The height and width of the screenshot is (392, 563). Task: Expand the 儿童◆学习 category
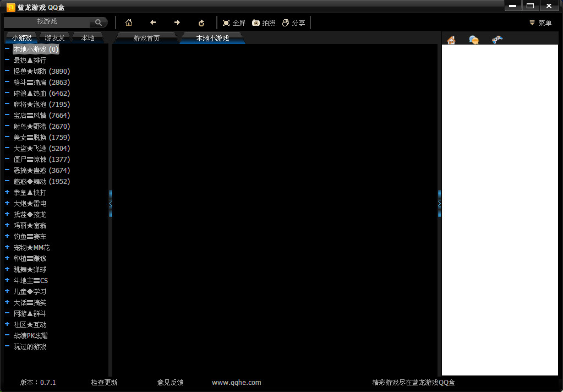tap(7, 291)
